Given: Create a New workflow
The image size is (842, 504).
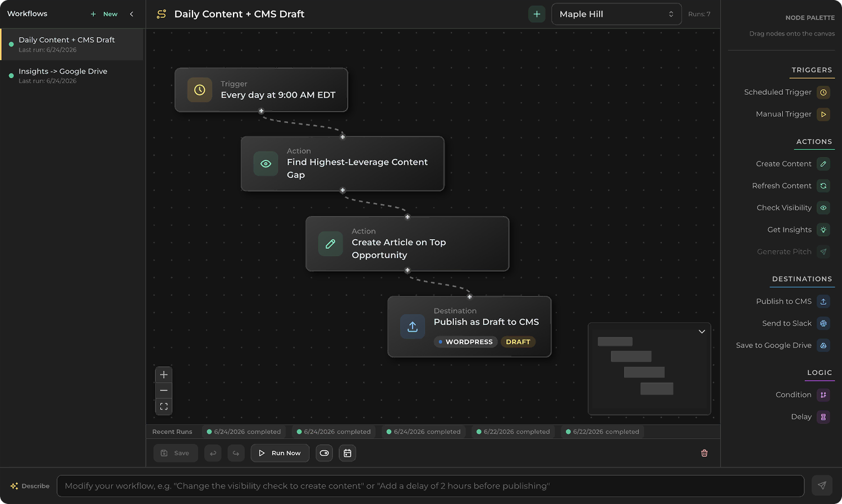Looking at the screenshot, I should 104,14.
